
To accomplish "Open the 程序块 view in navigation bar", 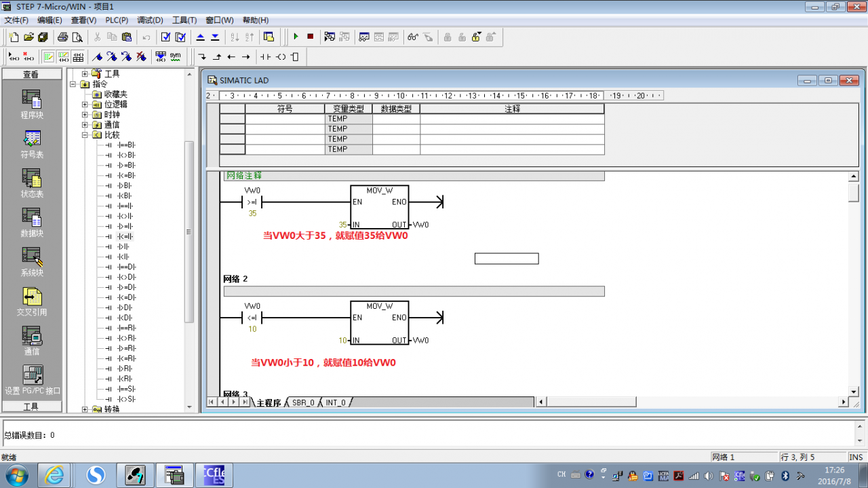I will (x=32, y=105).
